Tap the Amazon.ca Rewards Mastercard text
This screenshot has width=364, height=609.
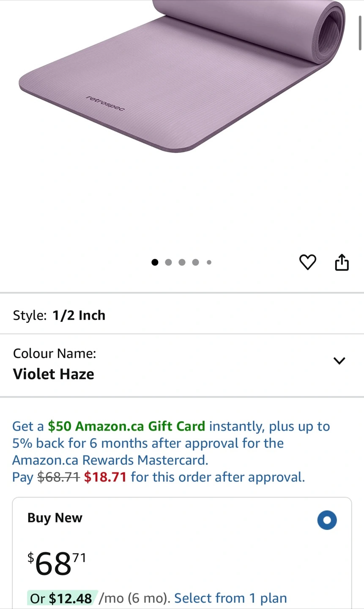110,460
